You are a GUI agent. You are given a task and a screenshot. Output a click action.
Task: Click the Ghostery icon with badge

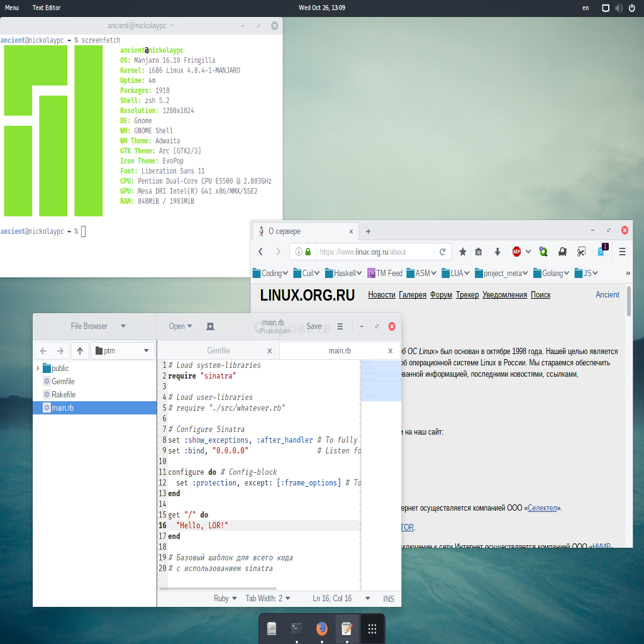point(601,251)
